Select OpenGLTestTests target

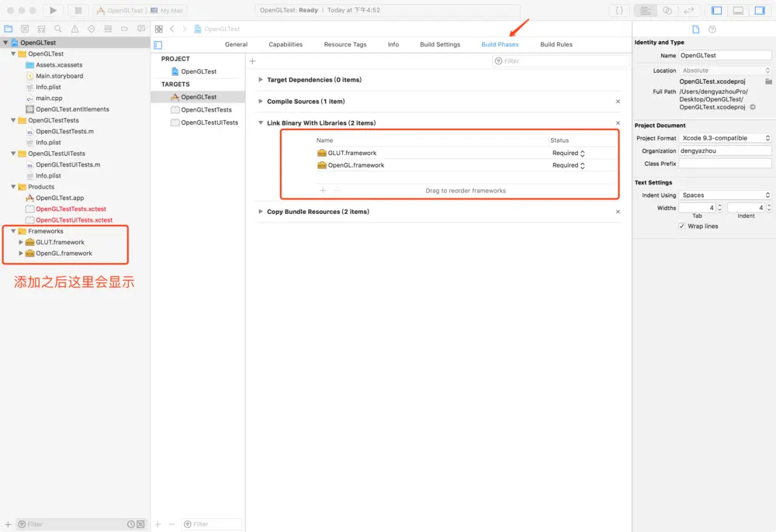pyautogui.click(x=198, y=110)
